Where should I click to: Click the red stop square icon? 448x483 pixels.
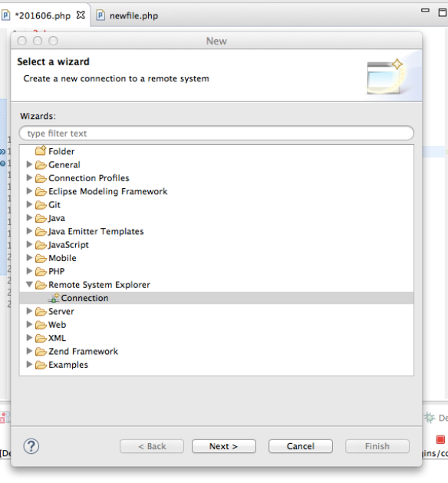[440, 439]
